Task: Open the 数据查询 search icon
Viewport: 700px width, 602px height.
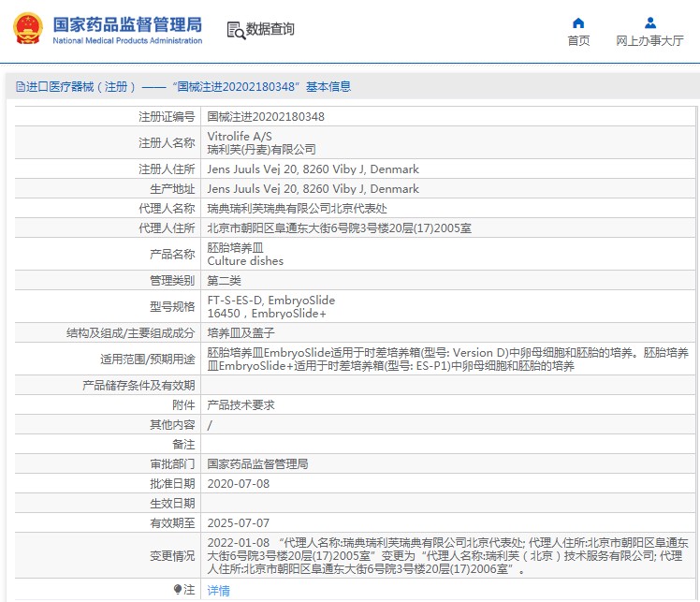Action: (x=236, y=30)
